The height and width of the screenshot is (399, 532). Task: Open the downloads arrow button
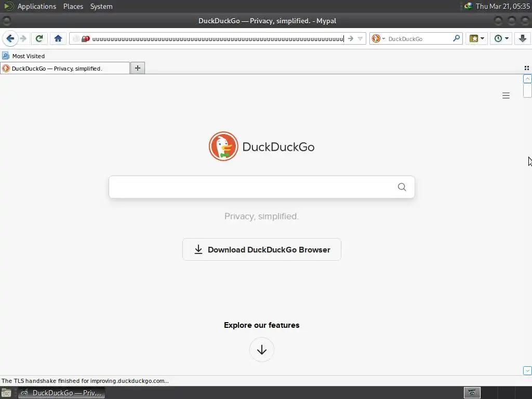pyautogui.click(x=523, y=38)
